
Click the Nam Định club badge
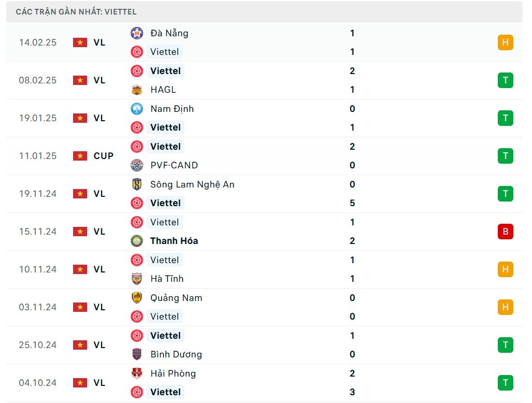[137, 109]
